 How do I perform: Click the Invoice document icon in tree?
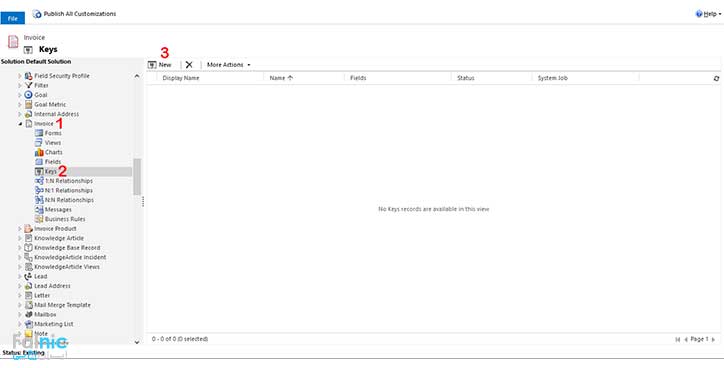[x=28, y=124]
